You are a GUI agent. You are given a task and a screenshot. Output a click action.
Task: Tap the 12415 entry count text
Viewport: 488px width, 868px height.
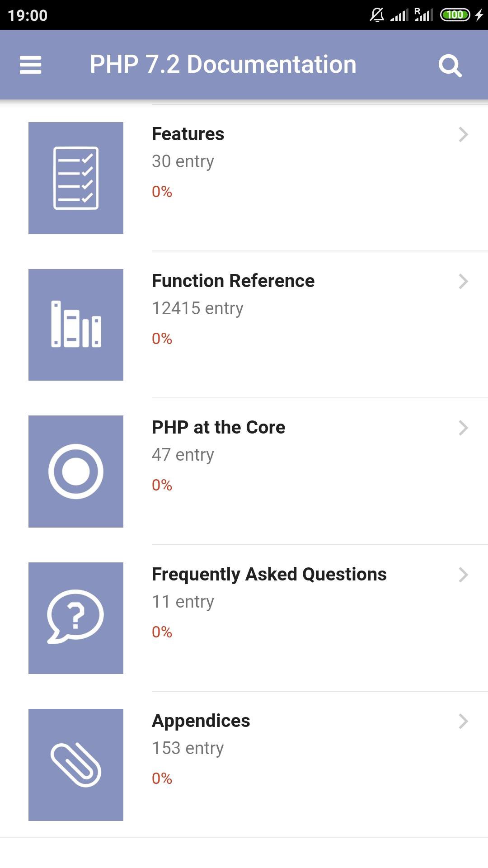[x=197, y=308]
